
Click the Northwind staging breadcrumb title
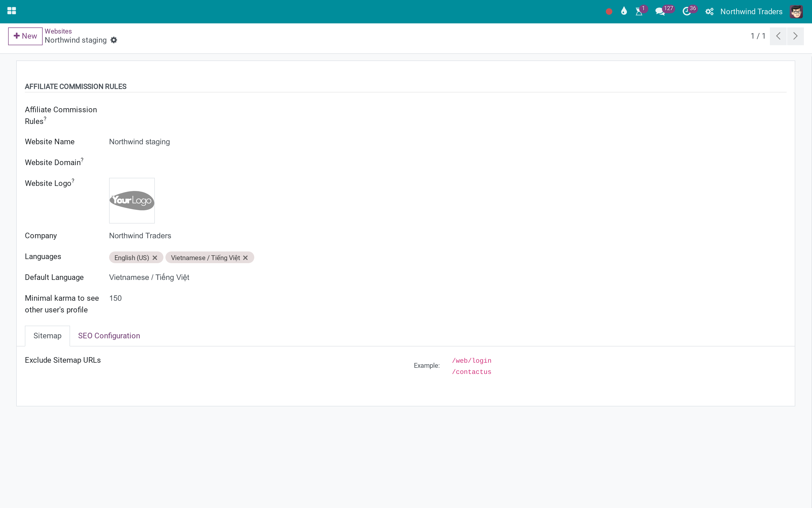pos(76,40)
